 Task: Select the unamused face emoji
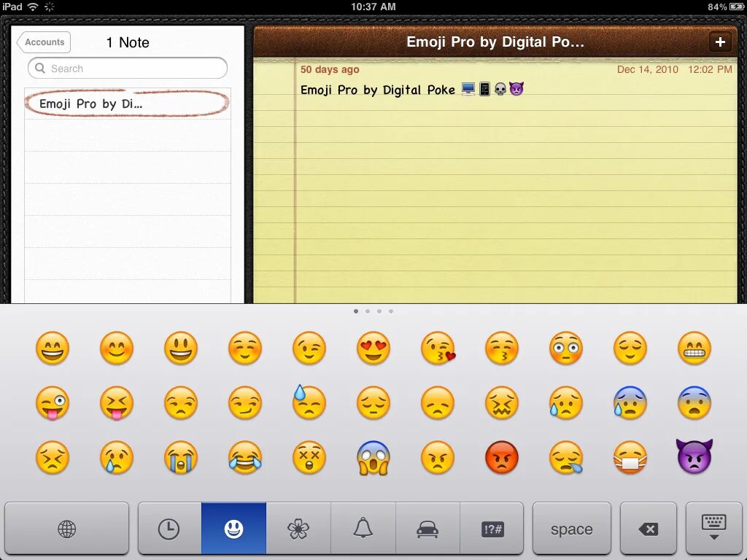(181, 402)
